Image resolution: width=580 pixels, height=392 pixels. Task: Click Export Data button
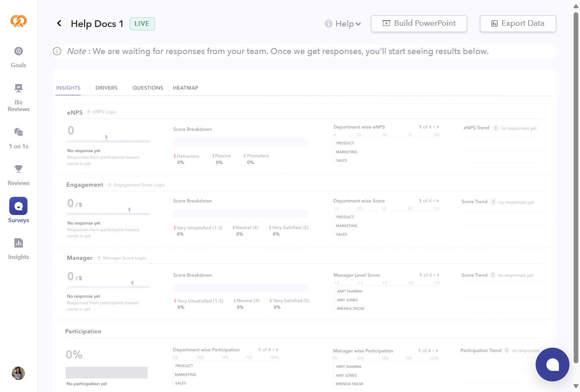(517, 24)
